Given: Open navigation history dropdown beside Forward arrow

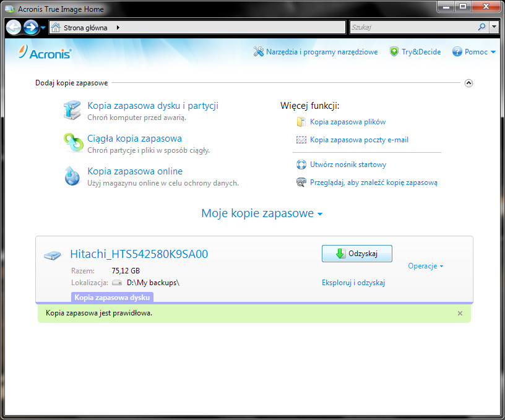Looking at the screenshot, I should 43,28.
